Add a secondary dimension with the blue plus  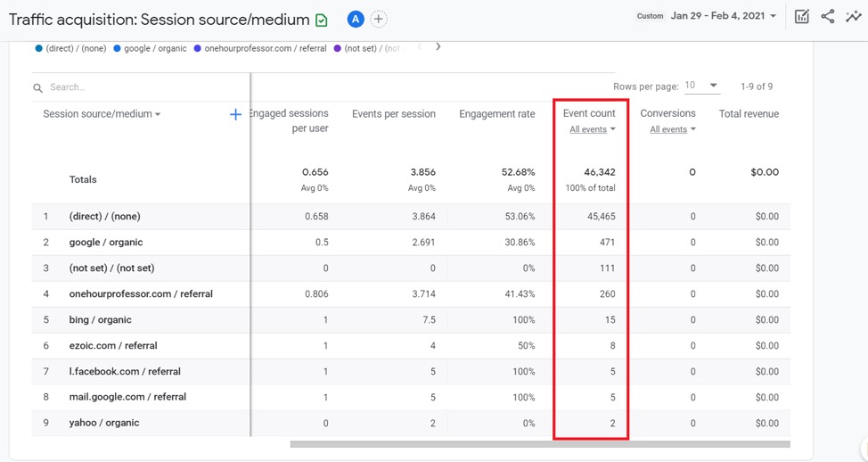[235, 114]
